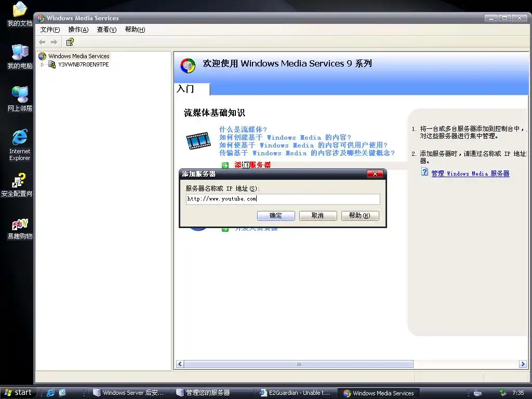Open 管理 Windows Media 服务器 link
532x399 pixels.
coord(470,174)
